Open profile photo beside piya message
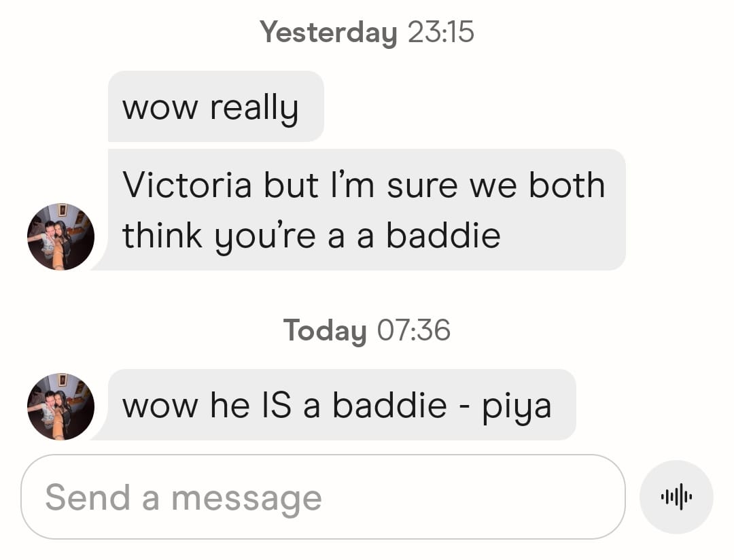This screenshot has height=560, width=734. [x=61, y=406]
